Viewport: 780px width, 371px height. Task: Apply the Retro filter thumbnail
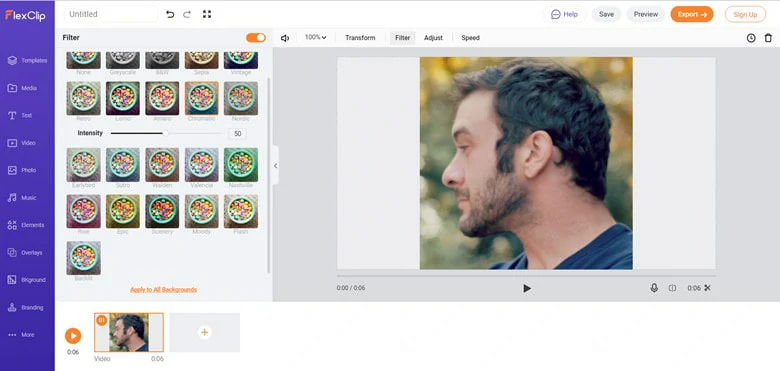tap(84, 98)
